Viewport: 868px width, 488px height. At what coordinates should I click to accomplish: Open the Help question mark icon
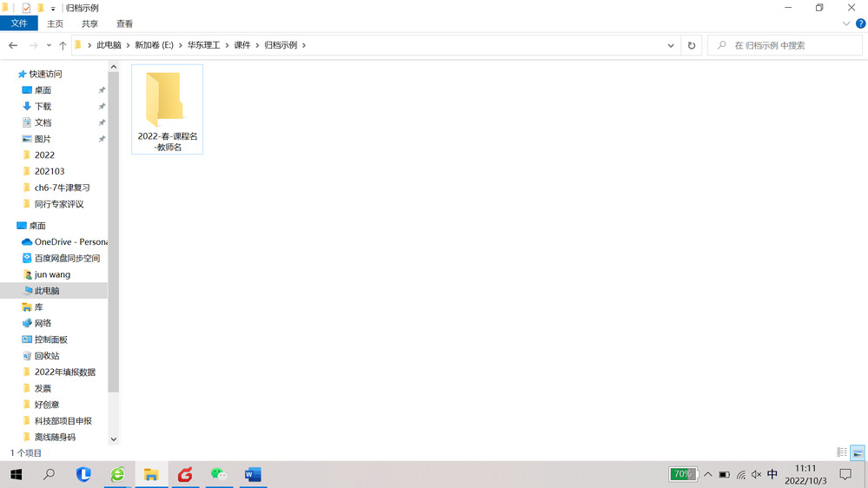(x=861, y=23)
